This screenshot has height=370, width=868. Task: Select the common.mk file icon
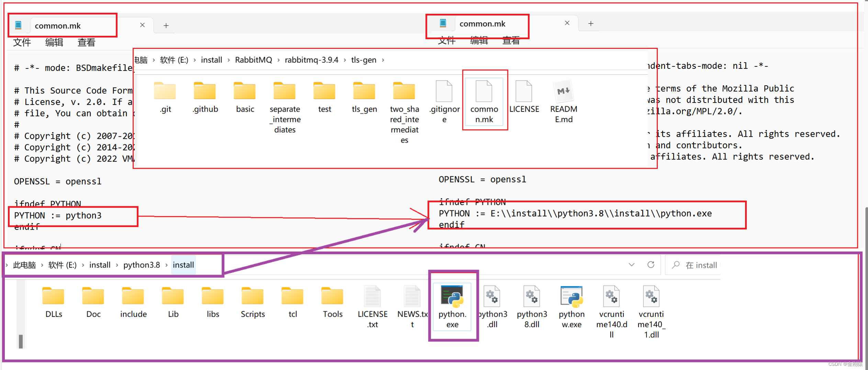coord(484,102)
